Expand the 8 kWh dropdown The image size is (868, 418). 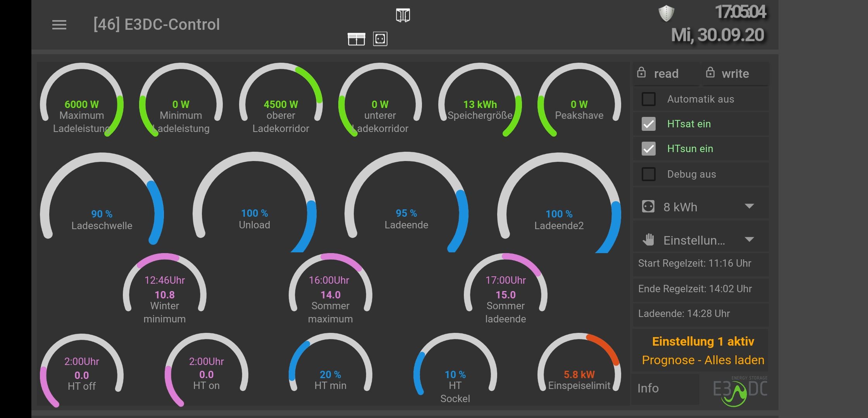pos(749,206)
